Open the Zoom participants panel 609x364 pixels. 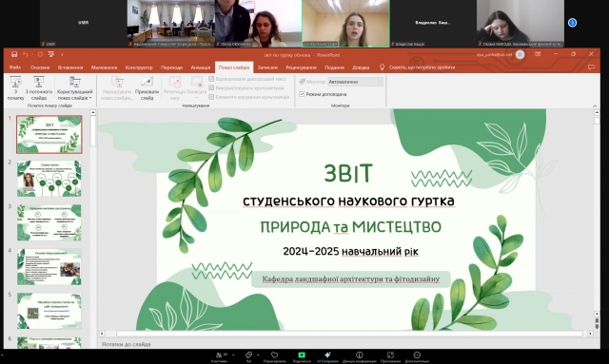(x=219, y=354)
